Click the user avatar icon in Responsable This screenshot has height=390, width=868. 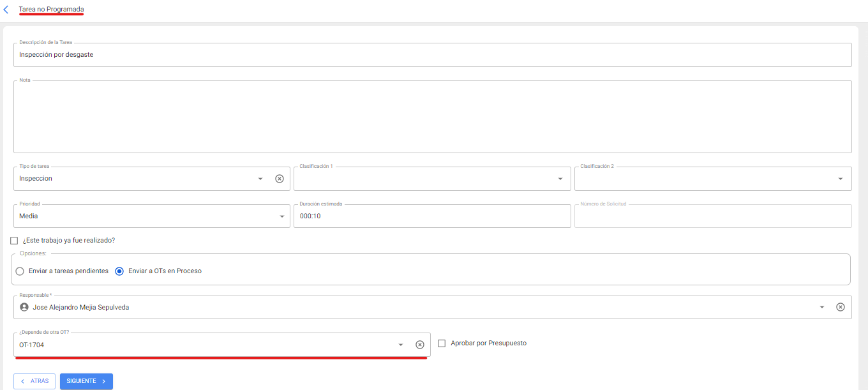tap(24, 307)
